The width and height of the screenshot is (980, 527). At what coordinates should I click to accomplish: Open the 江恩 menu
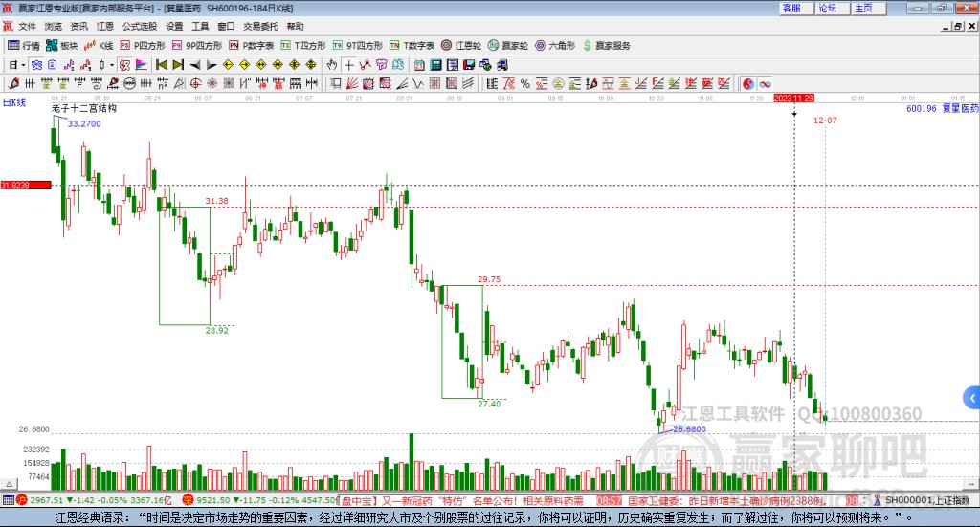point(105,26)
